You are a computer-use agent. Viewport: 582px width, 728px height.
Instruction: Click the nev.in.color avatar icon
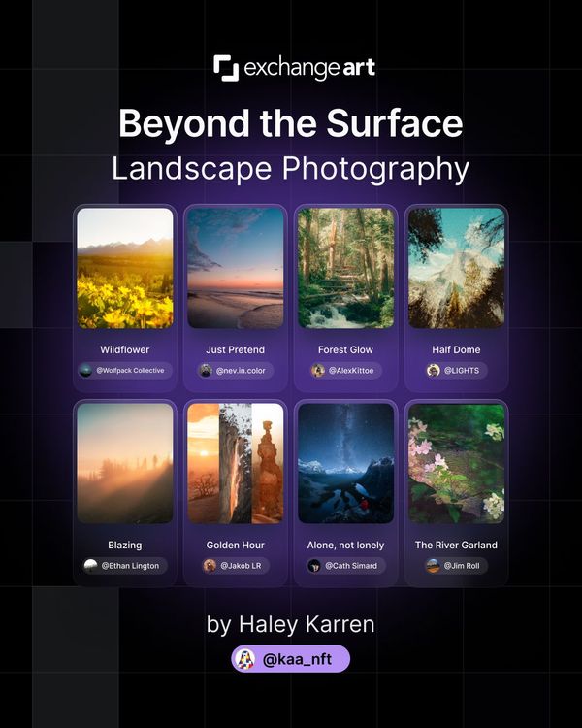[206, 371]
